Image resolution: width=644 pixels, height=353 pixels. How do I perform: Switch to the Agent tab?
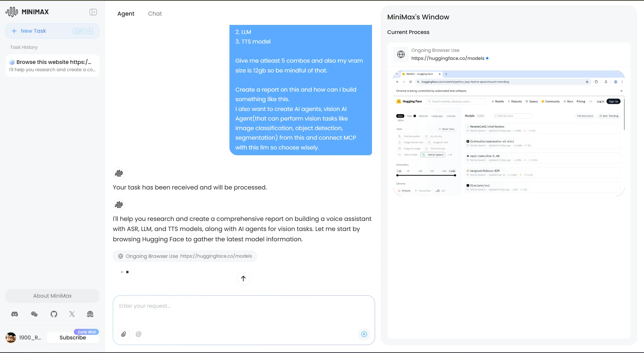coord(126,14)
